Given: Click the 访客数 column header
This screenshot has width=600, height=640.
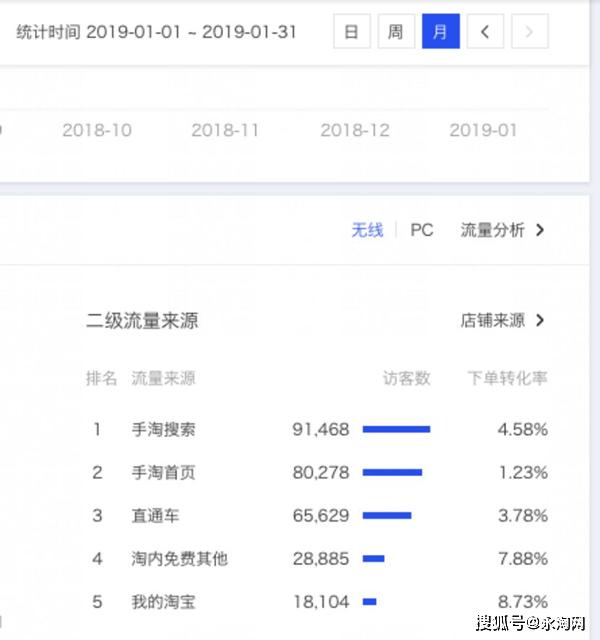Looking at the screenshot, I should 407,379.
